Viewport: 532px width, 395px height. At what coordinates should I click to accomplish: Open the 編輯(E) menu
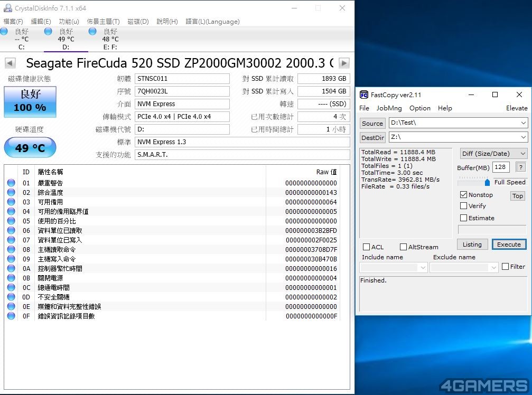point(41,21)
